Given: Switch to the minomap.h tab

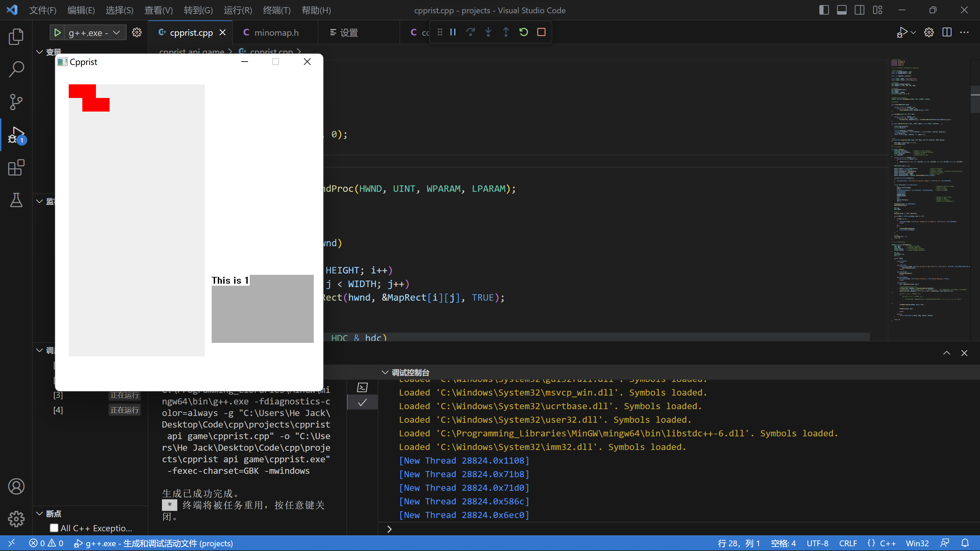Looking at the screenshot, I should (x=276, y=33).
